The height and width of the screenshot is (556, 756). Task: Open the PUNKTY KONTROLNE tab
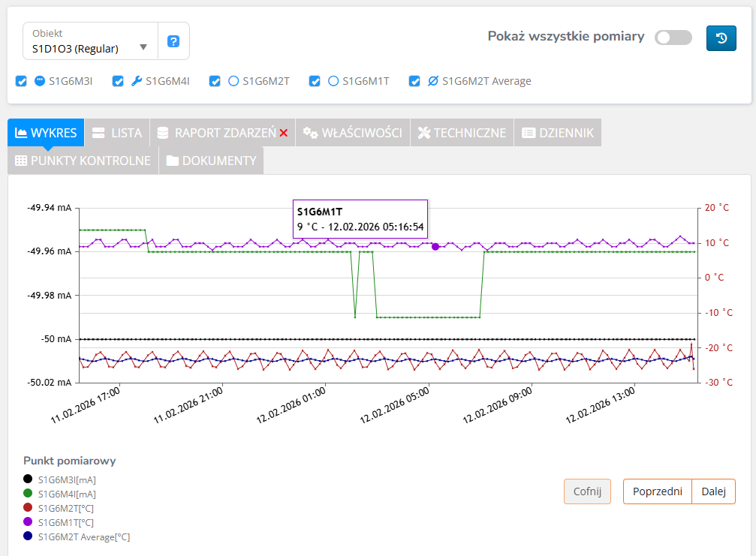click(83, 161)
